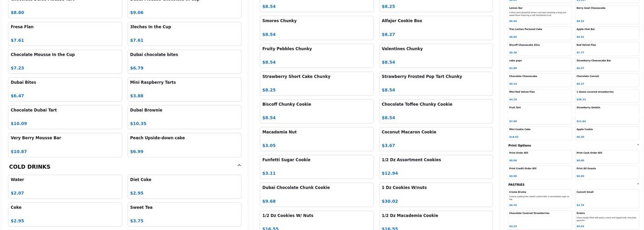The width and height of the screenshot is (644, 230).
Task: Select Print All Guests option
Action: click(x=607, y=172)
